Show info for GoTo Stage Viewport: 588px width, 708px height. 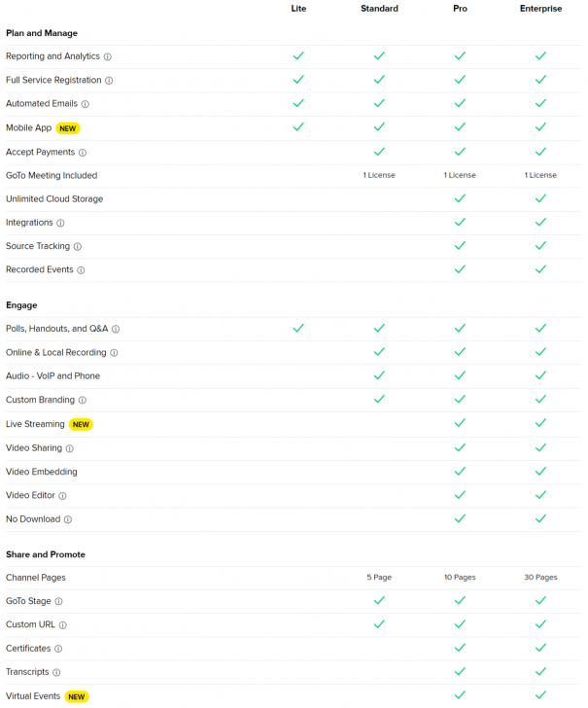pyautogui.click(x=59, y=602)
